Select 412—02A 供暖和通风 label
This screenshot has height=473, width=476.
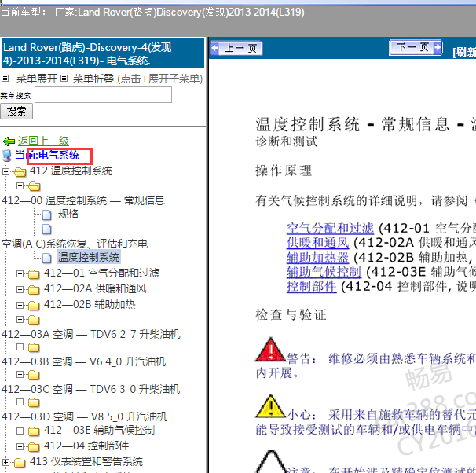pos(95,288)
